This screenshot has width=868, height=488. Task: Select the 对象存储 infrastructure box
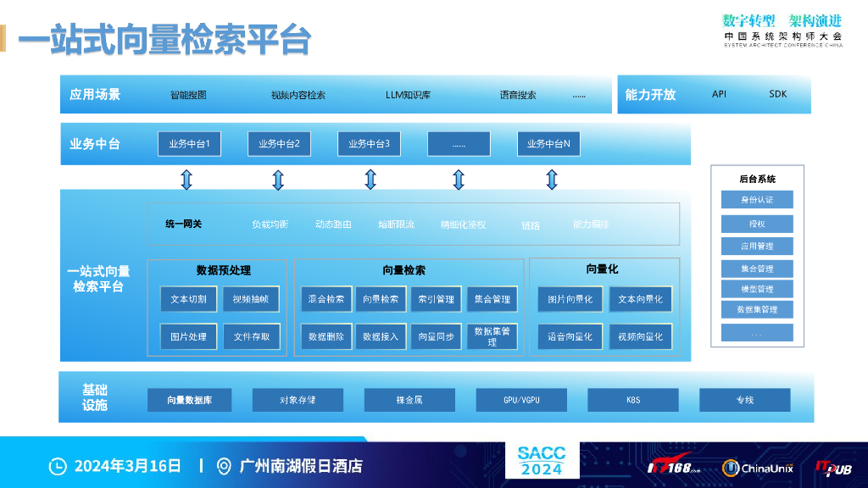(298, 400)
